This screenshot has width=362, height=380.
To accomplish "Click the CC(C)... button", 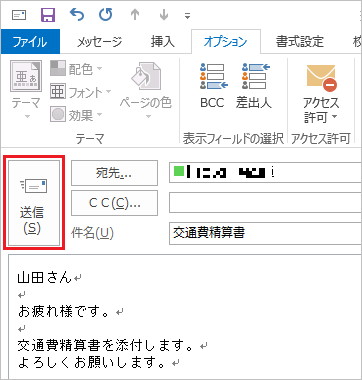I will click(114, 203).
